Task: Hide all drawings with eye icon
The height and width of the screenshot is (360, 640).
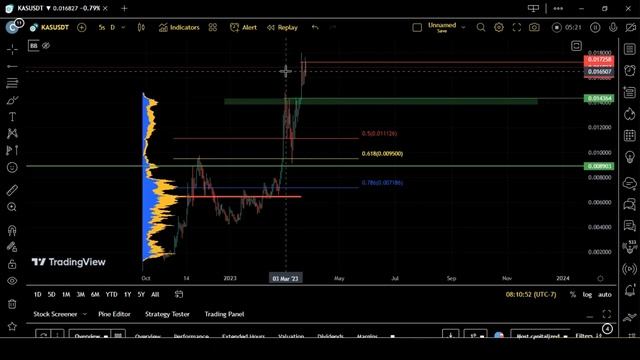Action: (12, 281)
